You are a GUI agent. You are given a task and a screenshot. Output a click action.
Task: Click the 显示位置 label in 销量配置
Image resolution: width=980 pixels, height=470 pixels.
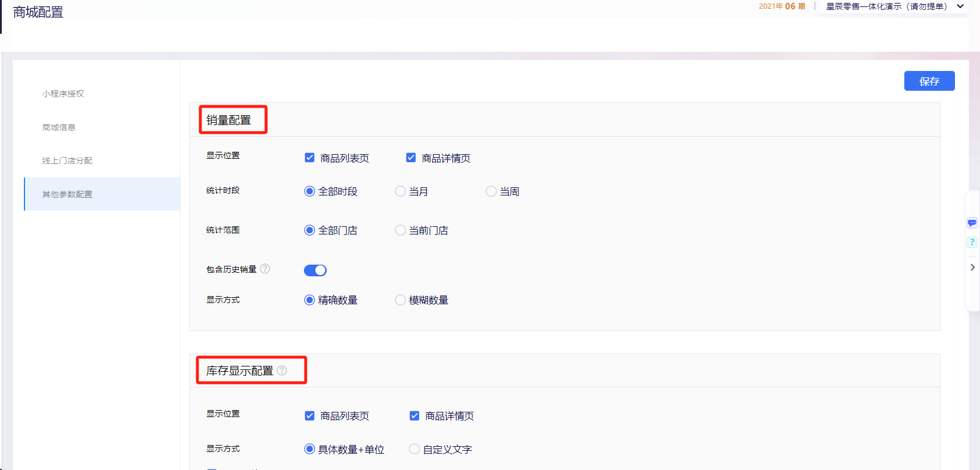click(223, 156)
